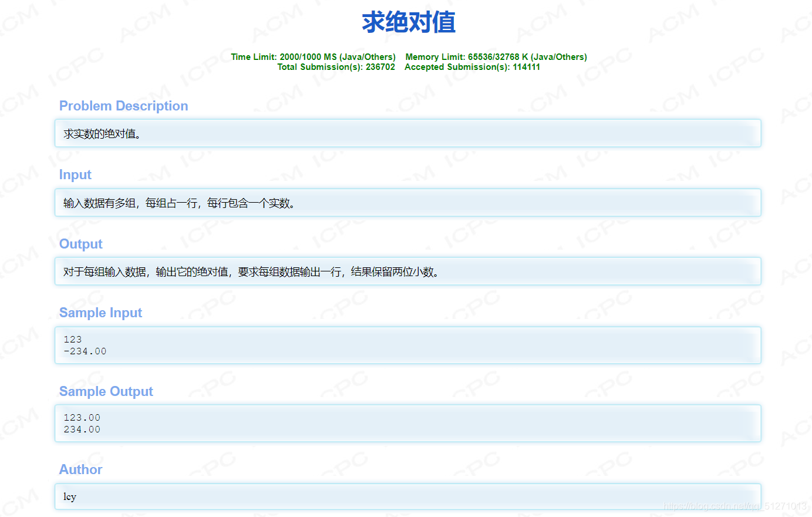Click the Problem Description heading

point(123,106)
